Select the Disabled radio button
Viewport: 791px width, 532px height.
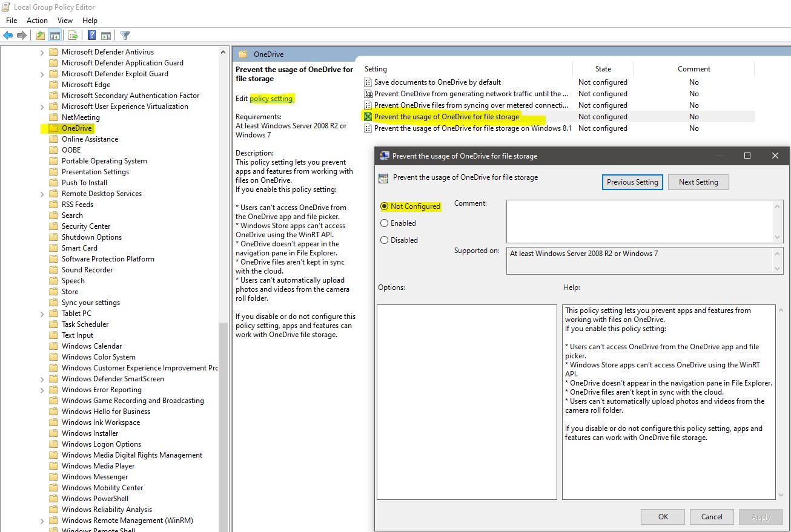(x=384, y=240)
